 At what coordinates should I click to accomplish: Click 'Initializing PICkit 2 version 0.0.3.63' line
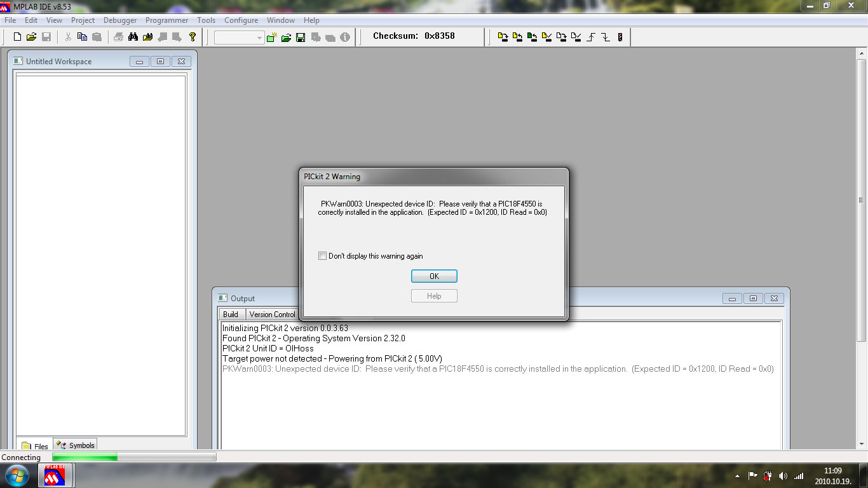[x=285, y=329]
